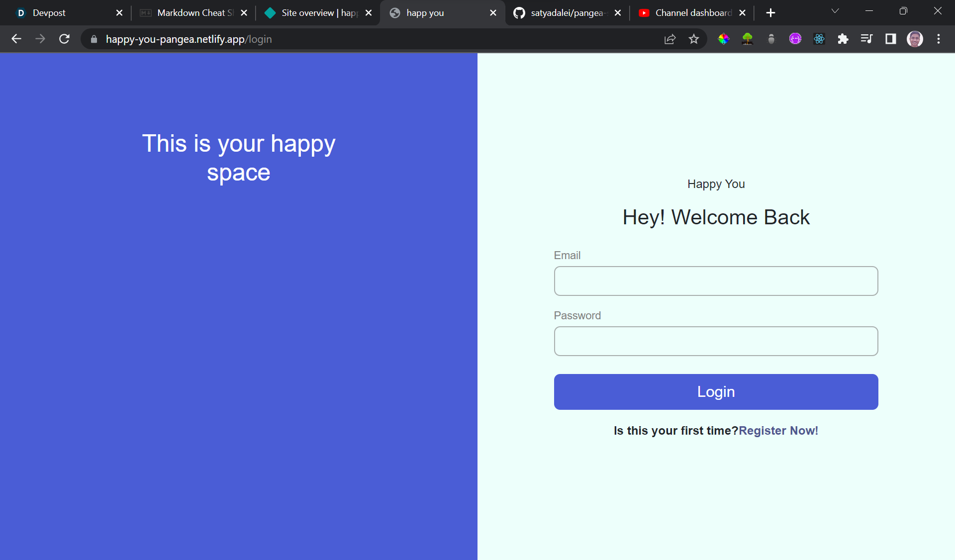Viewport: 955px width, 560px height.
Task: Close the Markdown Cheat Sheet tab
Action: (x=244, y=13)
